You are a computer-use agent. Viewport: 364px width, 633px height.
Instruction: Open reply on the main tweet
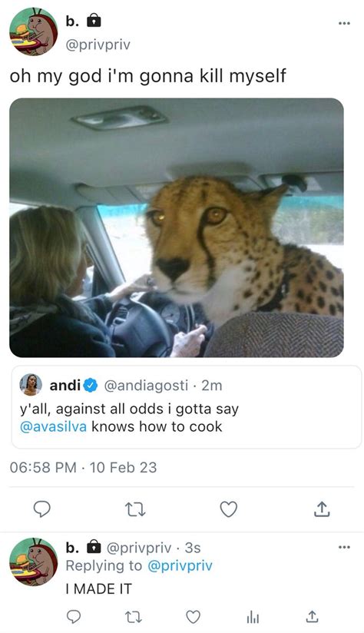pyautogui.click(x=41, y=509)
